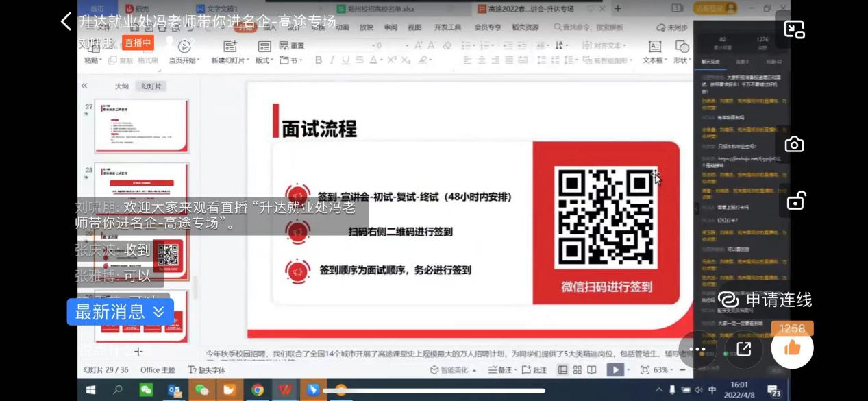
Task: Open the 视图 ribbon menu tab
Action: (x=414, y=27)
